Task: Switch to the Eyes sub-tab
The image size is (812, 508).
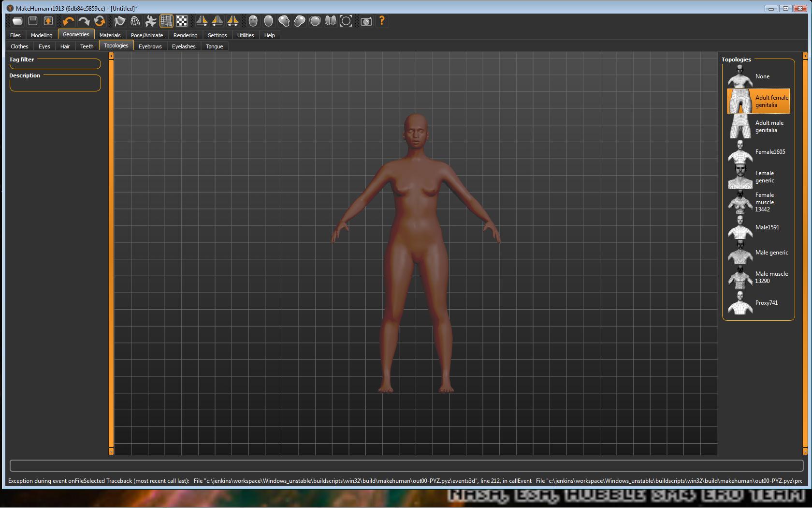Action: tap(44, 46)
